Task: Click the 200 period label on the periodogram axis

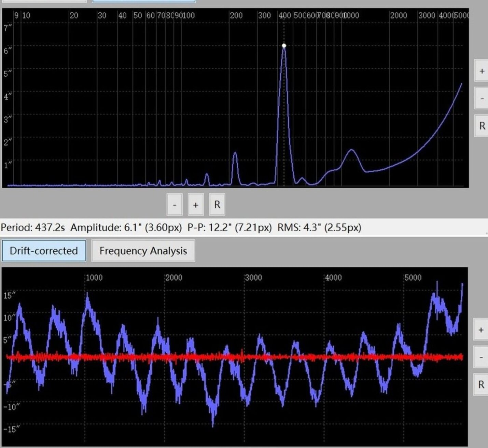Action: coord(236,15)
